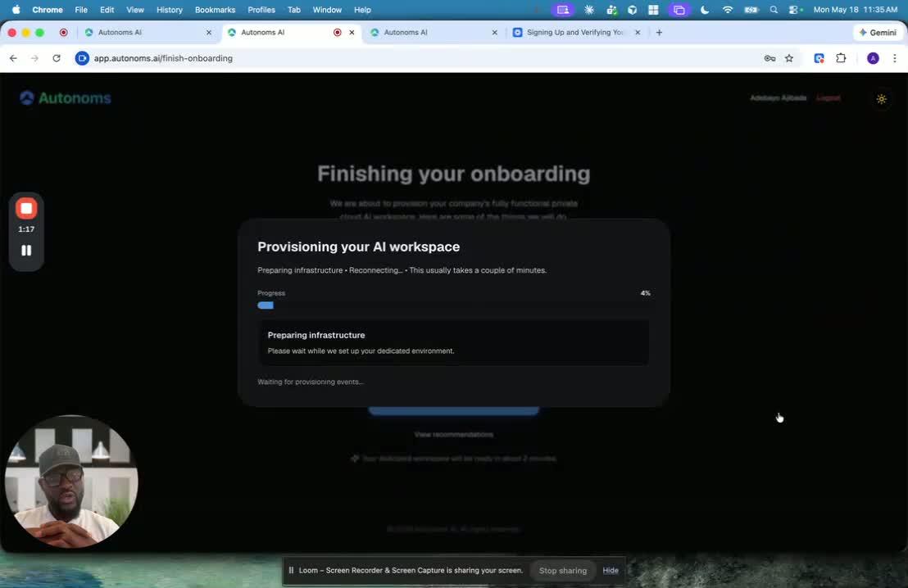The image size is (908, 588).
Task: Go back to the previous page
Action: click(13, 58)
